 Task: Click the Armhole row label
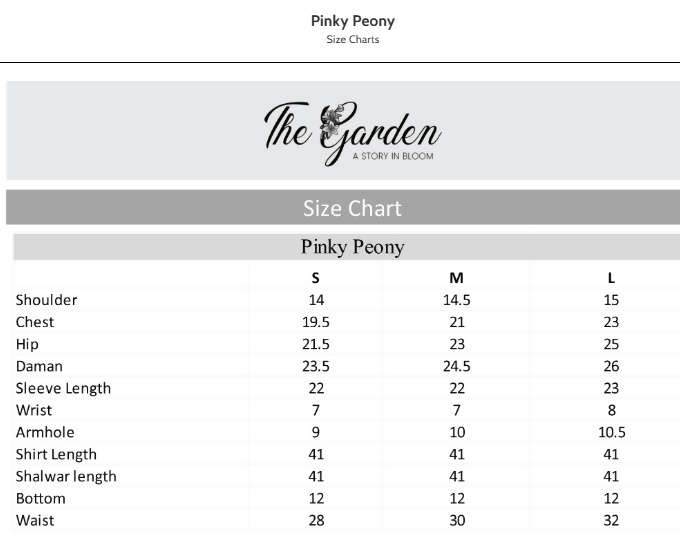(x=45, y=432)
